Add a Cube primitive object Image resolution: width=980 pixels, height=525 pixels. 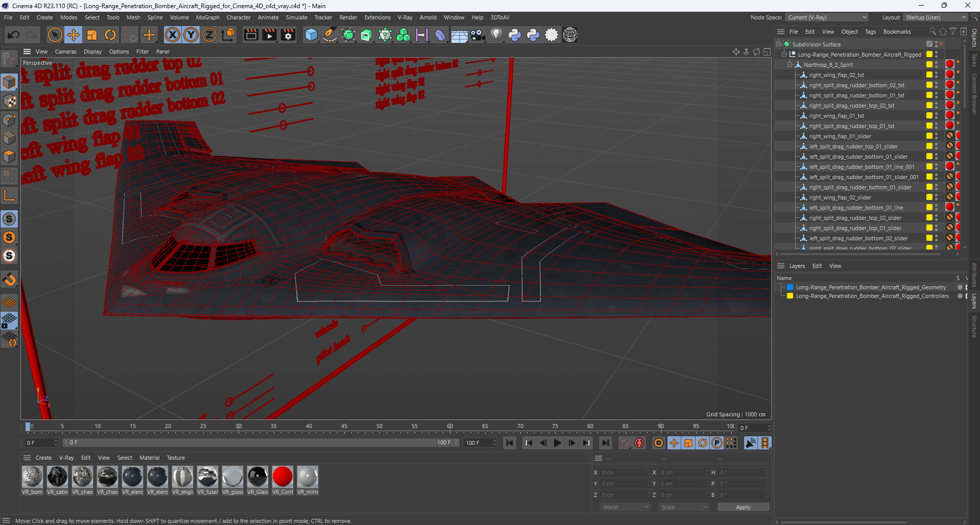(311, 35)
